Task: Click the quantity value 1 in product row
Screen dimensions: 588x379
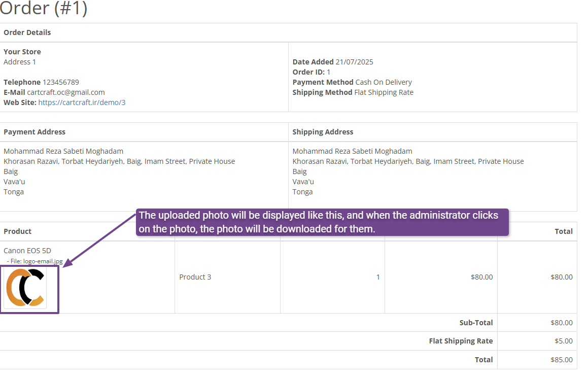Action: tap(377, 277)
